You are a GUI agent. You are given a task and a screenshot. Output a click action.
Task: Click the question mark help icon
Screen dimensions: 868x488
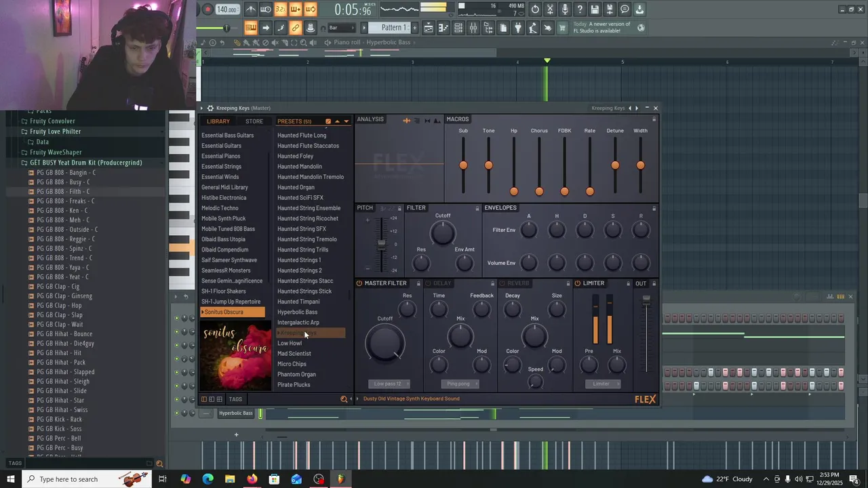pyautogui.click(x=580, y=9)
